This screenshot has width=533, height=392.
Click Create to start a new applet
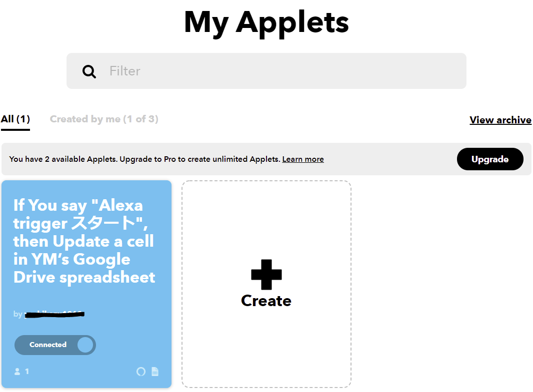click(266, 300)
